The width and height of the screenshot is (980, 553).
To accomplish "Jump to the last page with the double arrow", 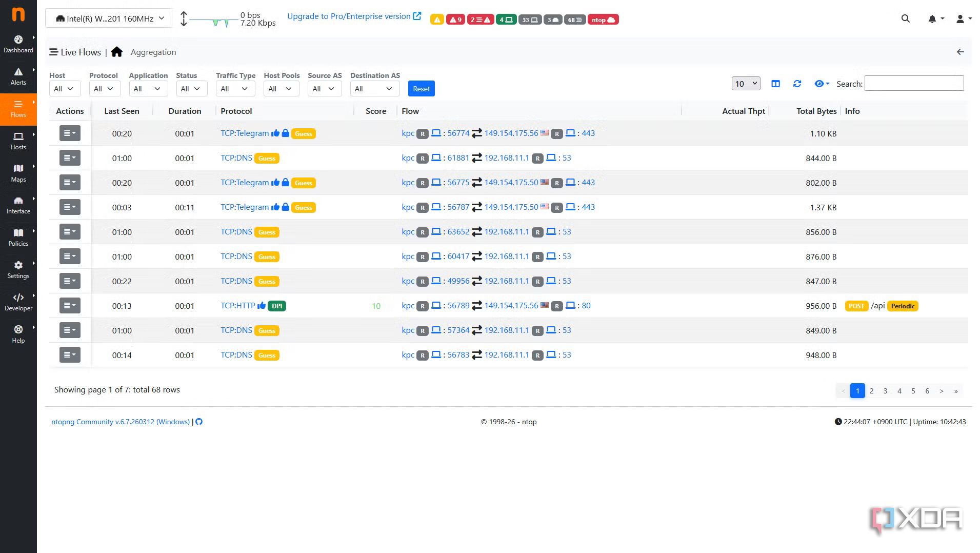I will [956, 391].
